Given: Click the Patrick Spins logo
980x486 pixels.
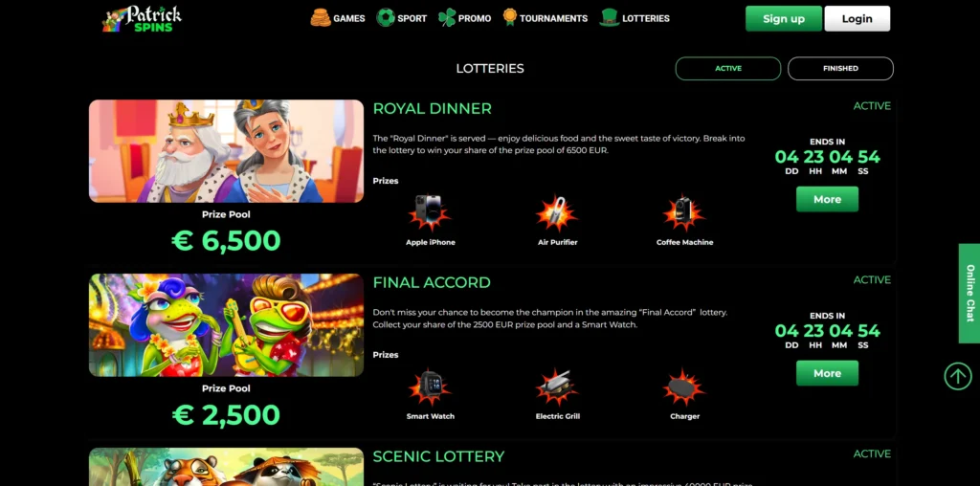Looking at the screenshot, I should pos(142,19).
